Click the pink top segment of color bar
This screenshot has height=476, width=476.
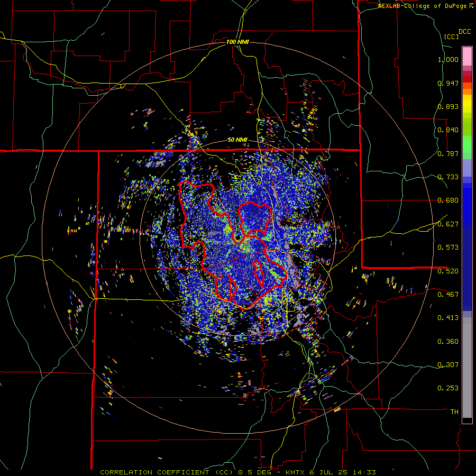(x=467, y=56)
